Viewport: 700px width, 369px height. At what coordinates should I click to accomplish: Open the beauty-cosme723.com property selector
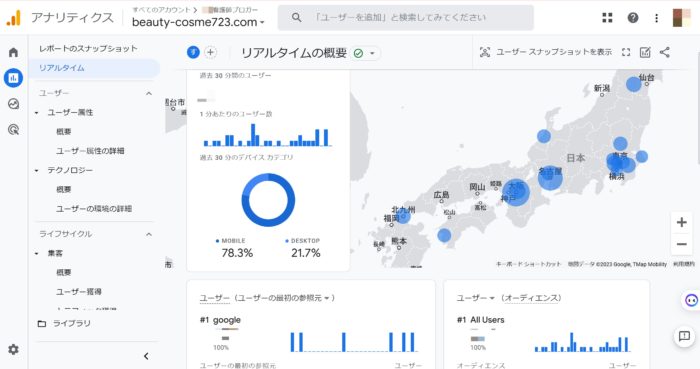click(x=198, y=22)
